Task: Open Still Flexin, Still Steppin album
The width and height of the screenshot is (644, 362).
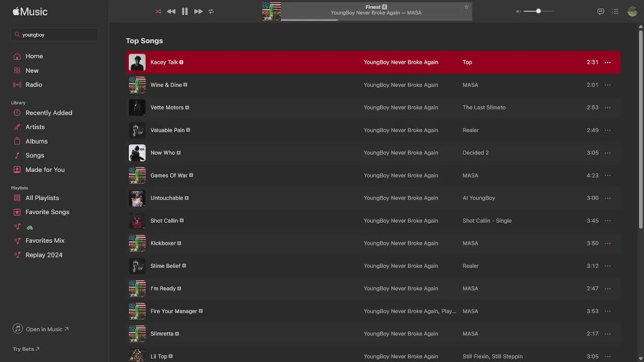Action: coord(493,356)
